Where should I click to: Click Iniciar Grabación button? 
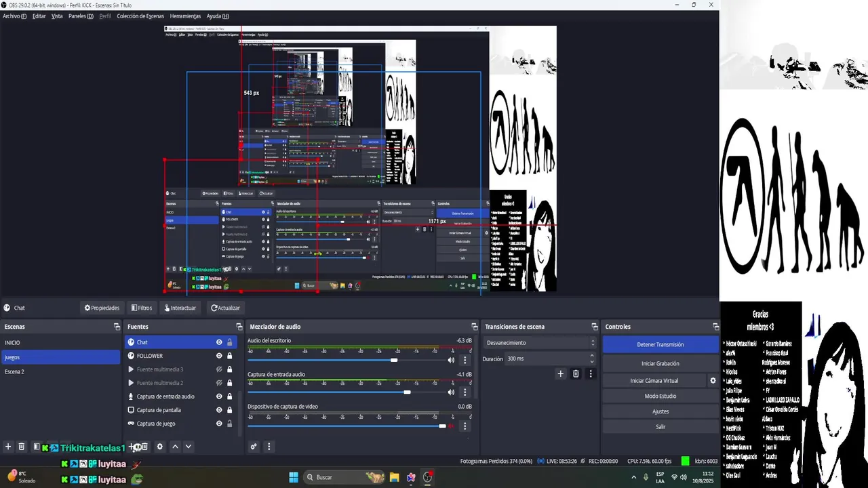pos(660,363)
